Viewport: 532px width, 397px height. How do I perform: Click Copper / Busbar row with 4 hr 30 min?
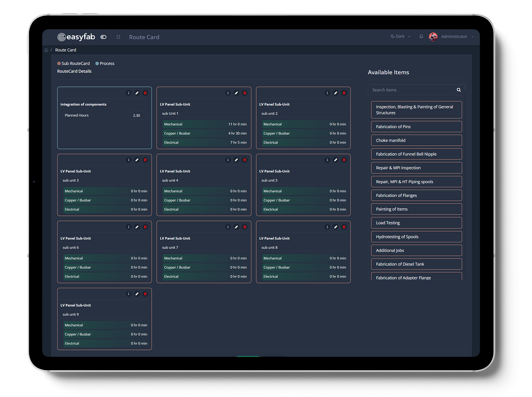(x=205, y=134)
